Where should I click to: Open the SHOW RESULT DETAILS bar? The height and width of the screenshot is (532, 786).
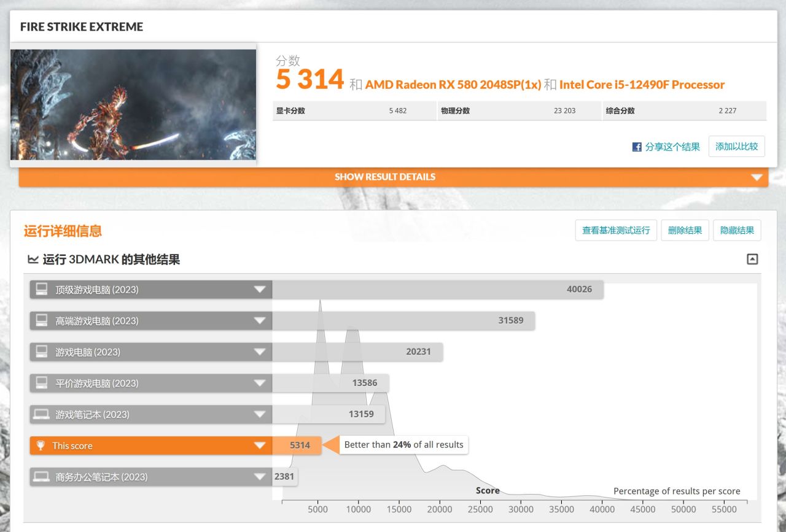[x=394, y=177]
